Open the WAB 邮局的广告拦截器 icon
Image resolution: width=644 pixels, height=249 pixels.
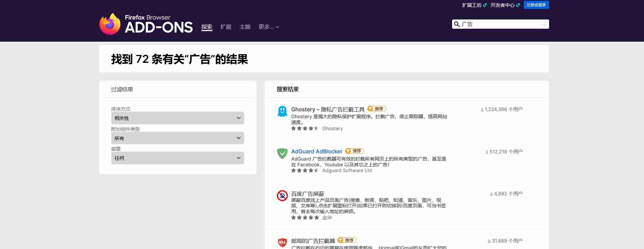point(282,243)
